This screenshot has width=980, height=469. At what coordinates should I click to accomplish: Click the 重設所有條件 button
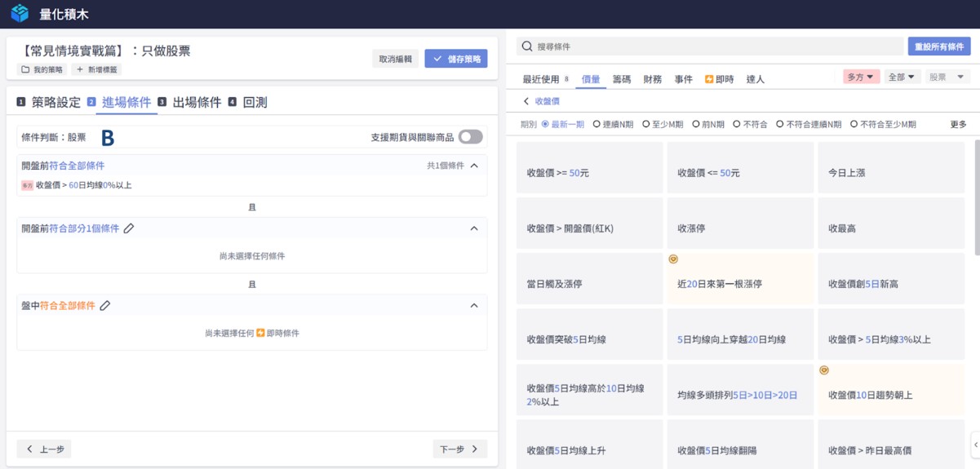(939, 46)
